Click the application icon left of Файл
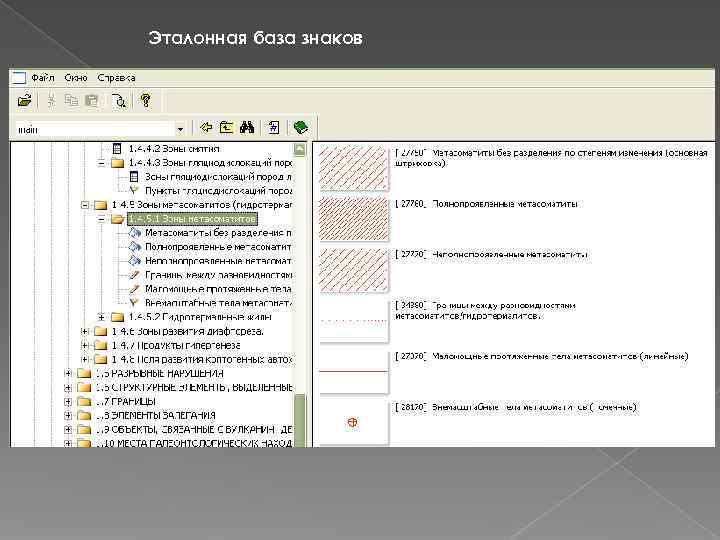720x540 pixels. pos(19,78)
